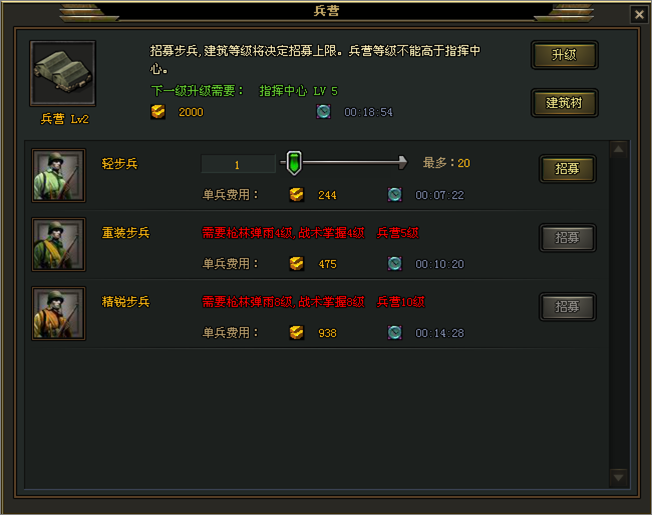
Task: Select the light infantry portrait
Action: pyautogui.click(x=59, y=175)
